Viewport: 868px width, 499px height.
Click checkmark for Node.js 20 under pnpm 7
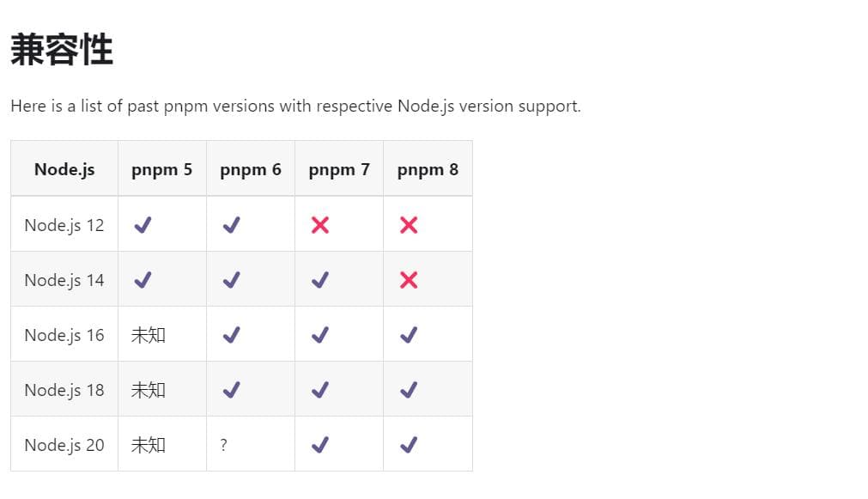click(320, 444)
